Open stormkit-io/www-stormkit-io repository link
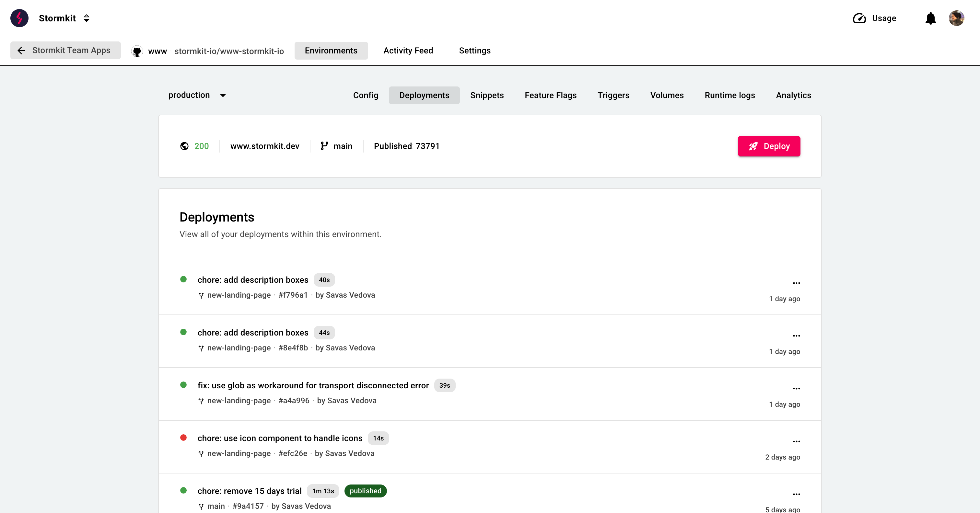980x513 pixels. (229, 51)
